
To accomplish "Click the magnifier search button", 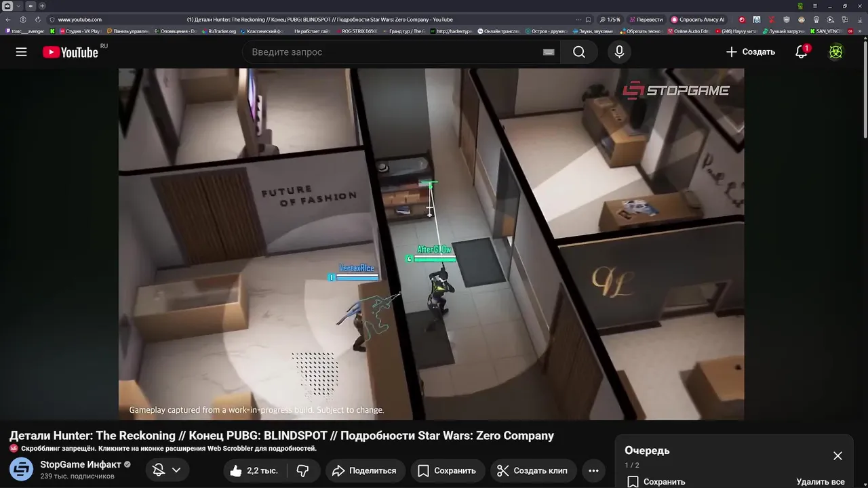I will click(579, 52).
